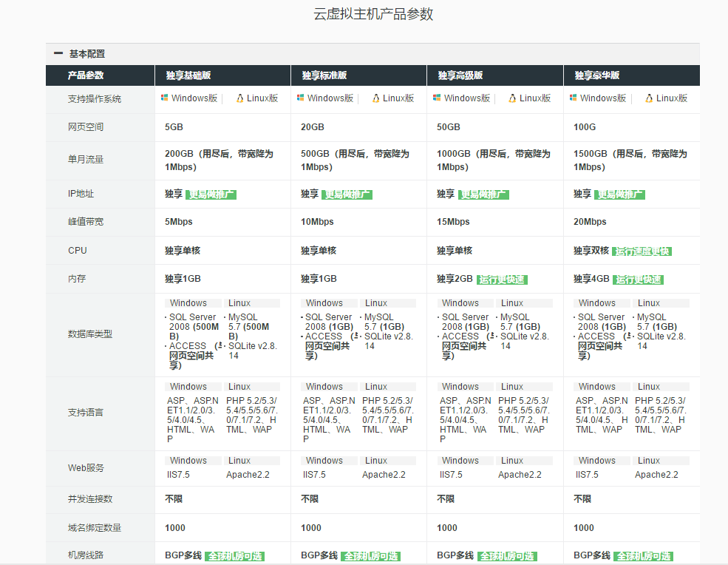This screenshot has width=728, height=565.
Task: Click the Windows logo under 独享标准版
Action: pyautogui.click(x=300, y=98)
